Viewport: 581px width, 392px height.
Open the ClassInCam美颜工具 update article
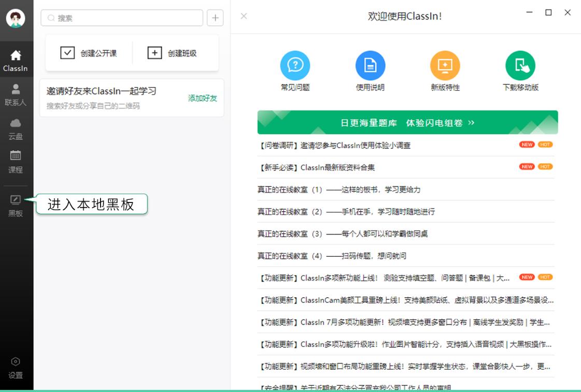406,300
